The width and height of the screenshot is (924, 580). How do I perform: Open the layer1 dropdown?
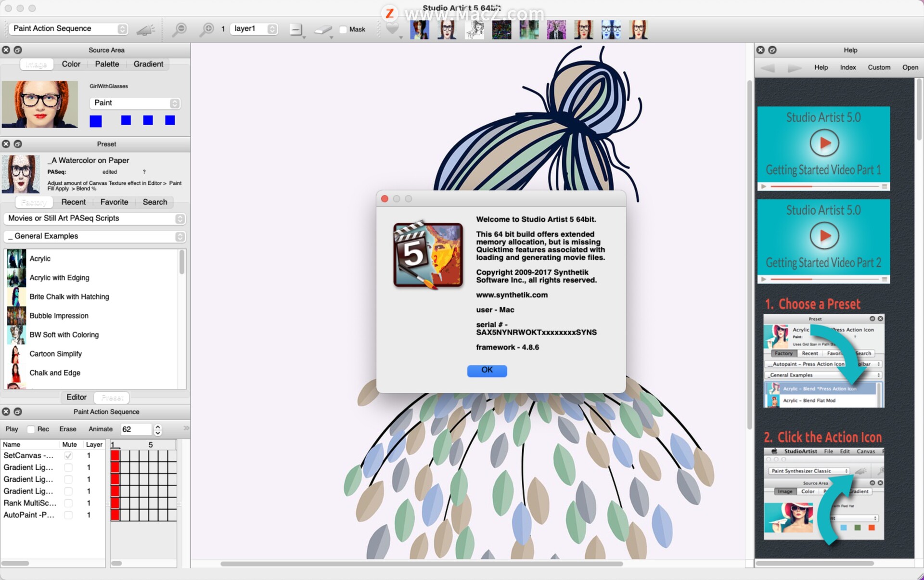pyautogui.click(x=254, y=28)
